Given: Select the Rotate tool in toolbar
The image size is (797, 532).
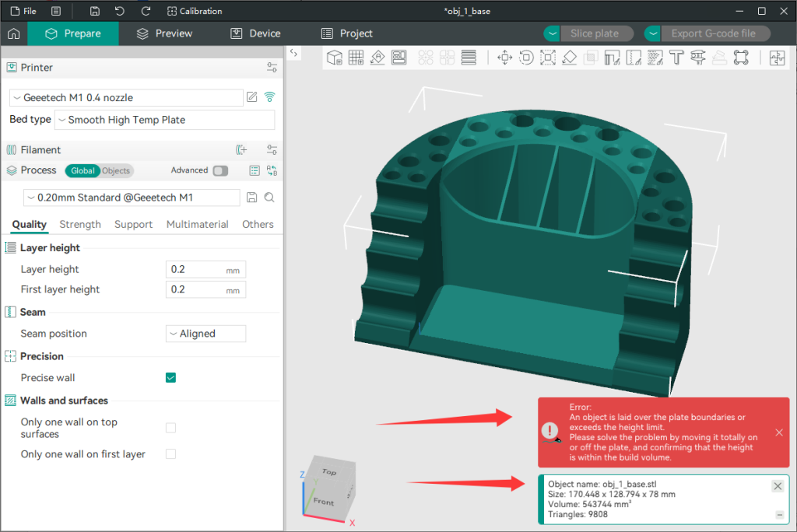Looking at the screenshot, I should click(x=525, y=58).
